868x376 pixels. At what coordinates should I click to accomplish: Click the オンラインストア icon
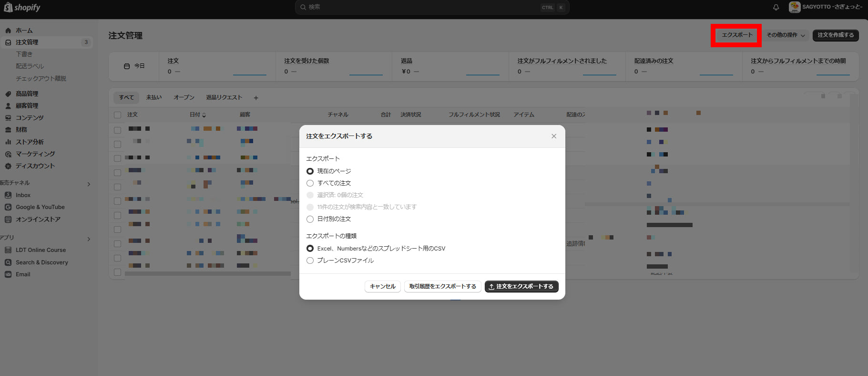pyautogui.click(x=8, y=219)
